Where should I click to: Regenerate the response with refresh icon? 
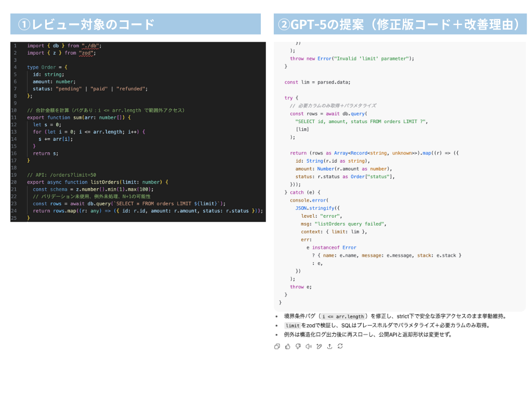(340, 347)
